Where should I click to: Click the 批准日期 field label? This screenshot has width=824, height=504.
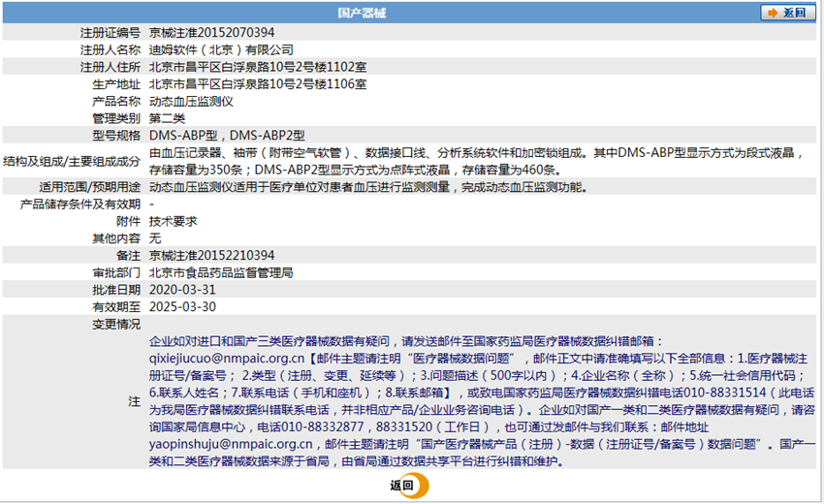click(116, 290)
